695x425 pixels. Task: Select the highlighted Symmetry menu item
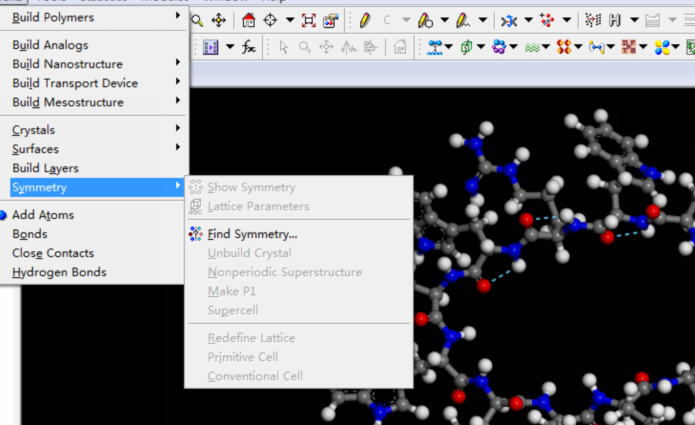pos(97,187)
